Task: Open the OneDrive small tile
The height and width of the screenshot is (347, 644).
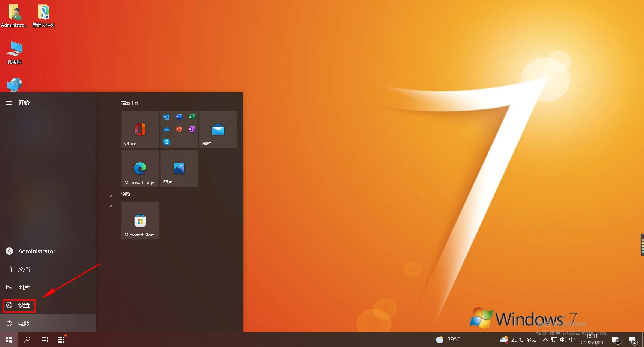Action: click(167, 129)
